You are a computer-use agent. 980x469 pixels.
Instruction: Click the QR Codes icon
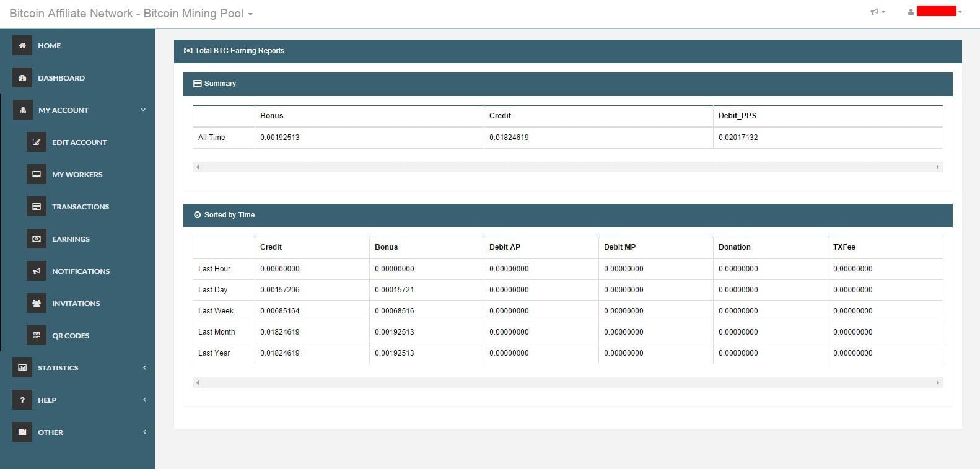[37, 336]
